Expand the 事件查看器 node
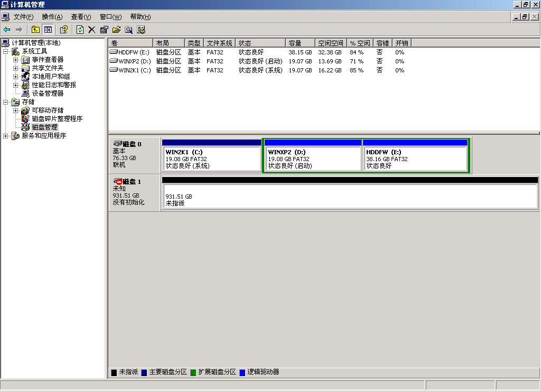Image resolution: width=541 pixels, height=392 pixels. [15, 60]
